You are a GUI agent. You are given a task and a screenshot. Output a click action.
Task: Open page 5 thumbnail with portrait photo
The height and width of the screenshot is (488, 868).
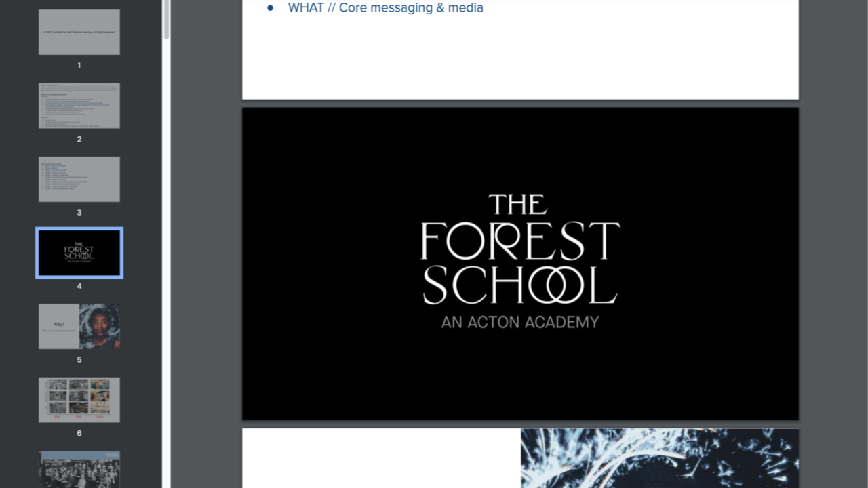pos(79,326)
